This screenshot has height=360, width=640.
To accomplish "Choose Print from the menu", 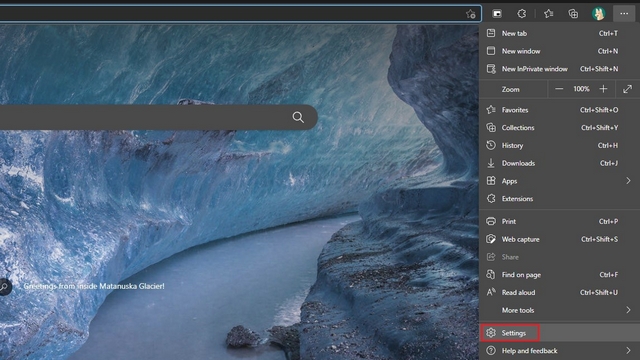I will [x=559, y=221].
